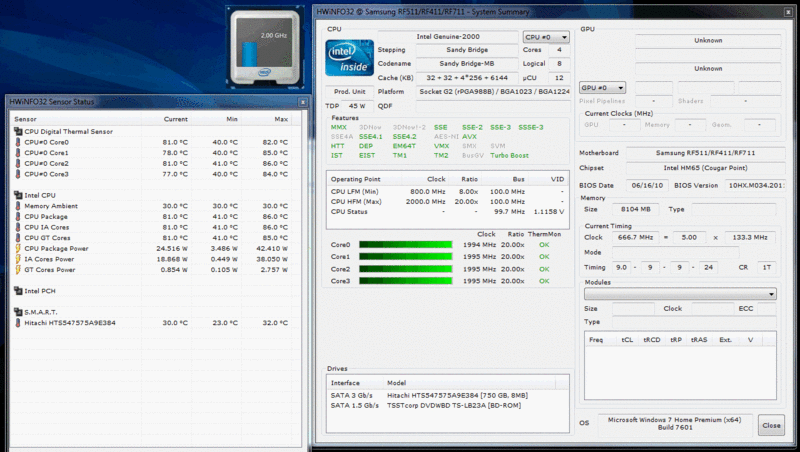Click the Turbo Boost feature label

[x=509, y=156]
